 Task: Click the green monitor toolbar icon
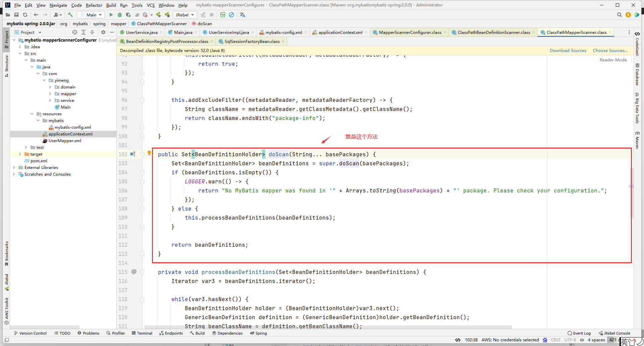(223, 15)
